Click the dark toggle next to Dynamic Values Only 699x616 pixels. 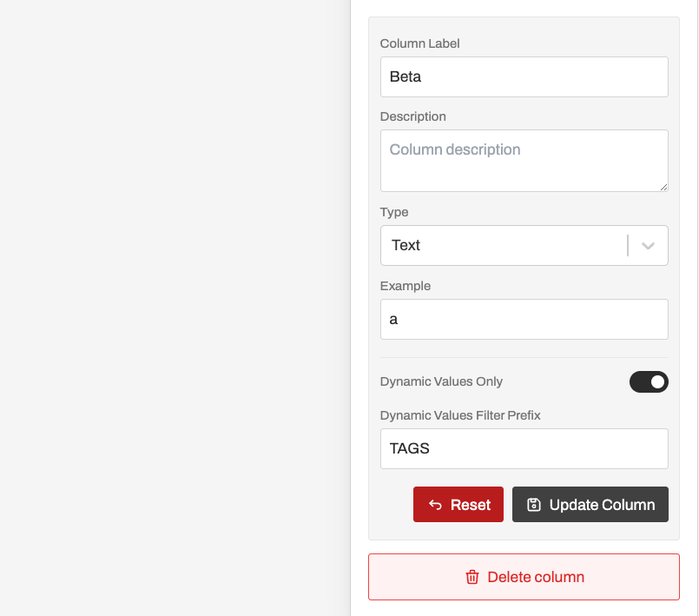649,381
